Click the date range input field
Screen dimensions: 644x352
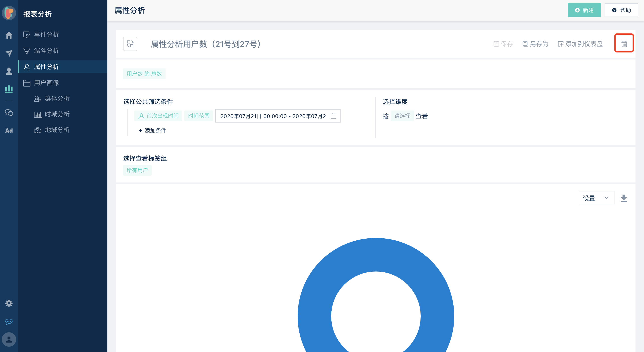click(x=273, y=116)
